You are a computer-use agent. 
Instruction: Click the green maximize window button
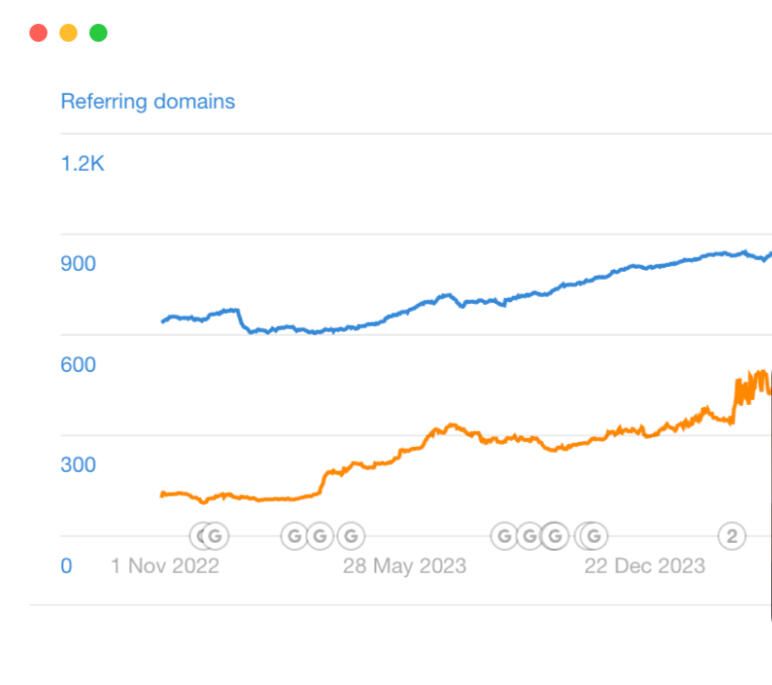pos(98,33)
